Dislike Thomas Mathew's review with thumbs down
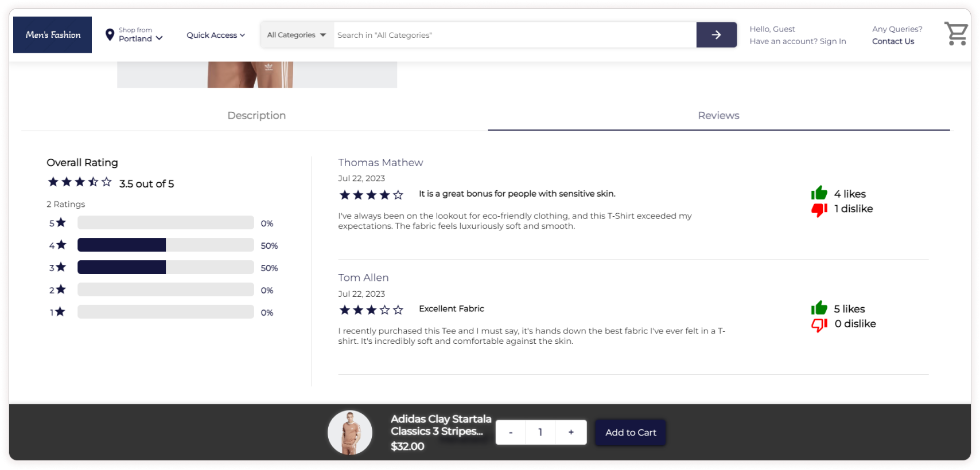This screenshot has width=980, height=470. coord(819,210)
